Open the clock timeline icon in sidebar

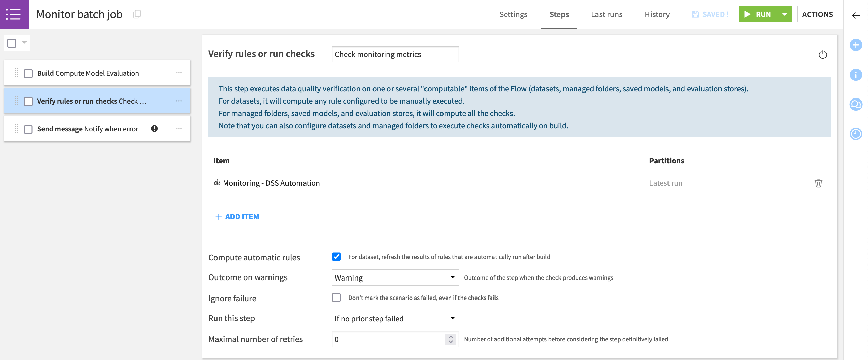pos(855,134)
